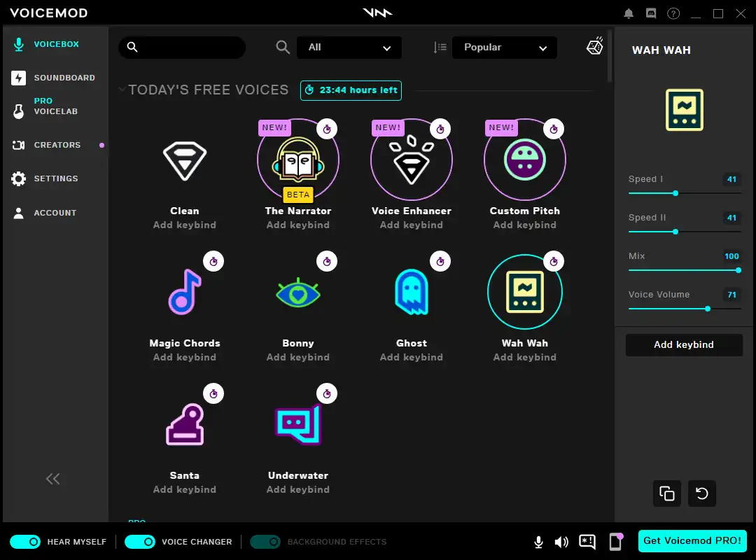Image resolution: width=756 pixels, height=560 pixels.
Task: Choose the Bonny eye voice icon
Action: pyautogui.click(x=298, y=293)
